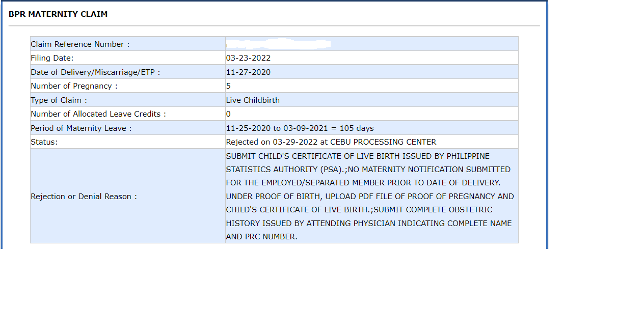Click the Number of Allocated Leave Credits label

(97, 114)
